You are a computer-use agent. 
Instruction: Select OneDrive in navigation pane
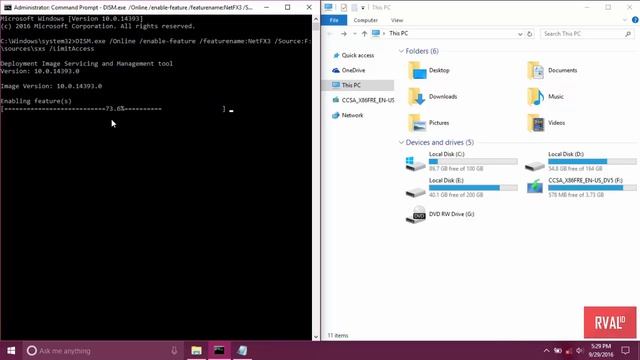[349, 70]
